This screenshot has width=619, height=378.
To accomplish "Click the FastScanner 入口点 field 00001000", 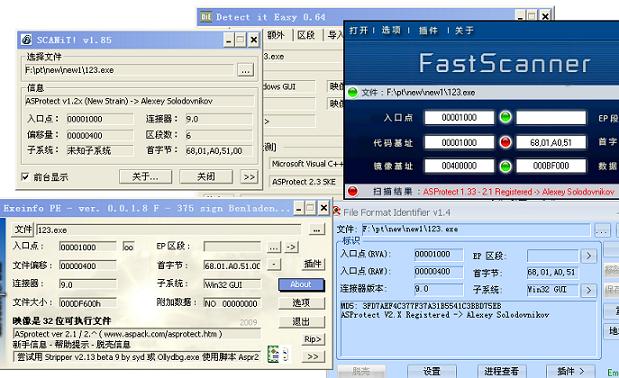I will [459, 118].
